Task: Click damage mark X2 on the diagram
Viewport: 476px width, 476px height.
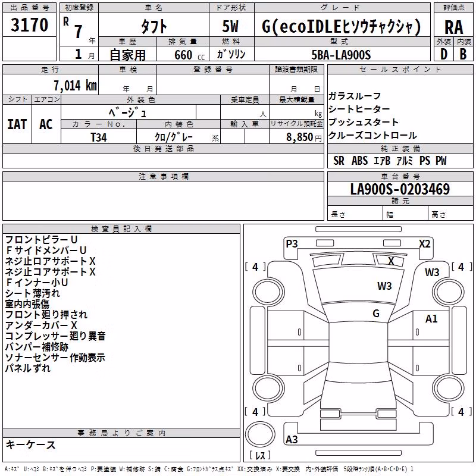Action: pyautogui.click(x=425, y=244)
